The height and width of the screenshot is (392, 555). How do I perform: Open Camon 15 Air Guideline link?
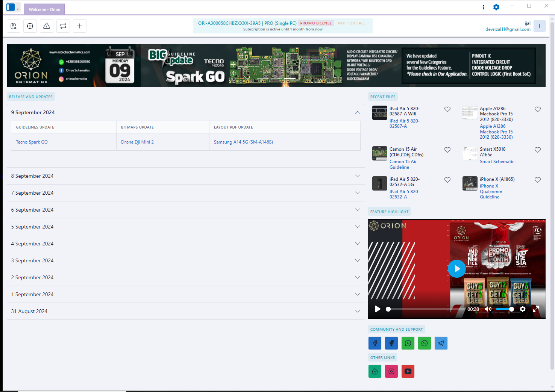coord(403,164)
